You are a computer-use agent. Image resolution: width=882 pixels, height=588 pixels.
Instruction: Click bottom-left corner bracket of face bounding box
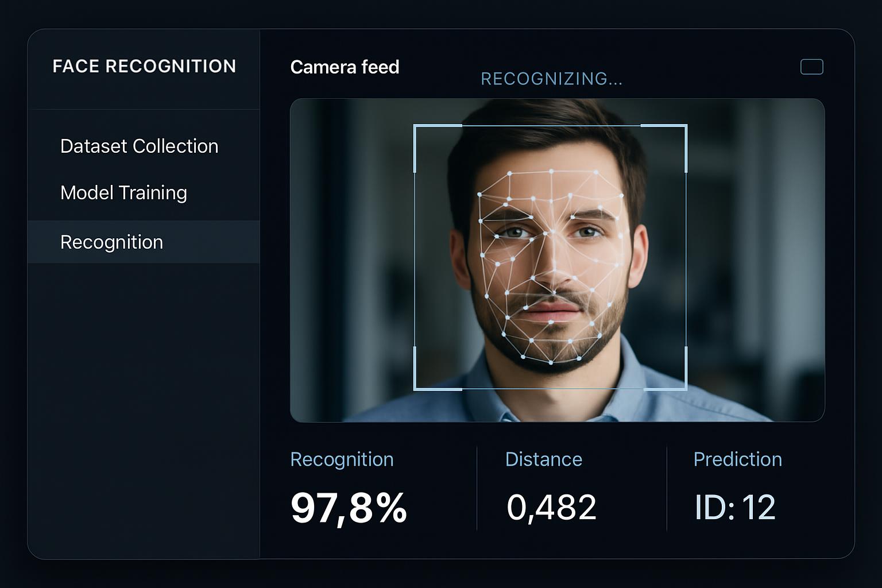click(416, 388)
